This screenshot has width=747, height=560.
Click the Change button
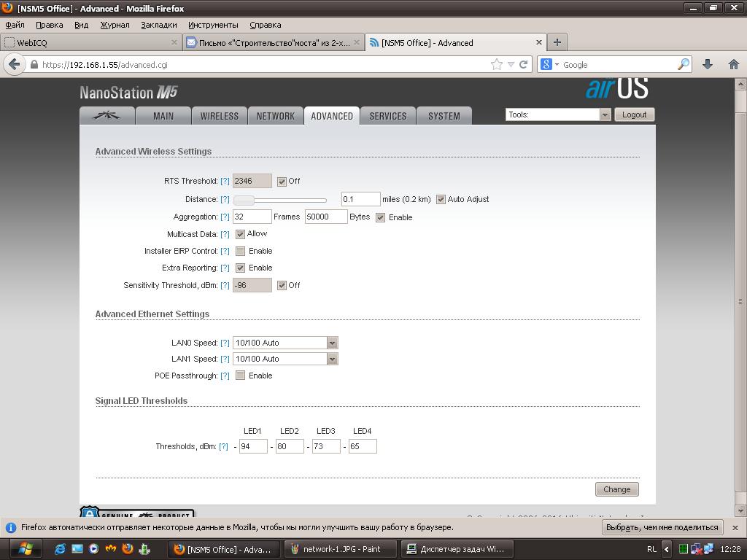617,489
